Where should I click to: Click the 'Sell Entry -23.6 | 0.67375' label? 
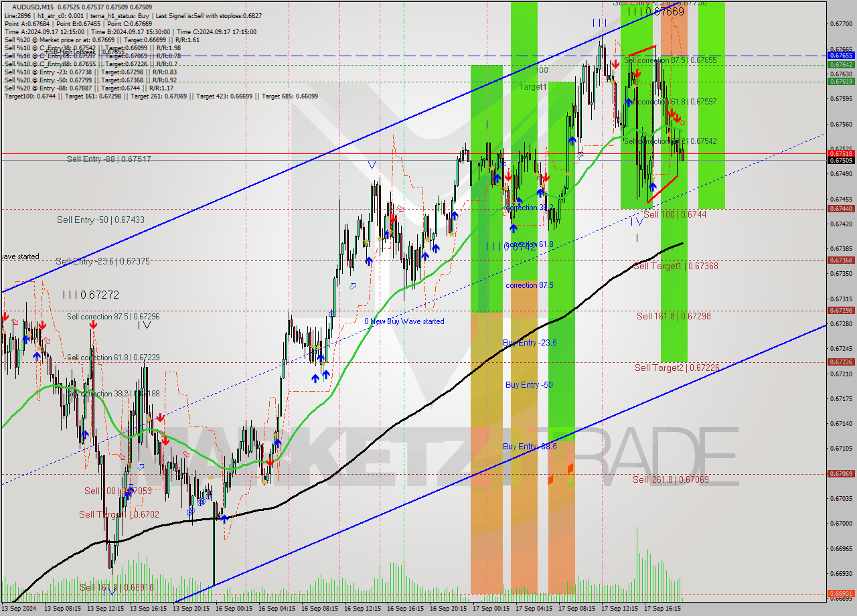pyautogui.click(x=102, y=261)
